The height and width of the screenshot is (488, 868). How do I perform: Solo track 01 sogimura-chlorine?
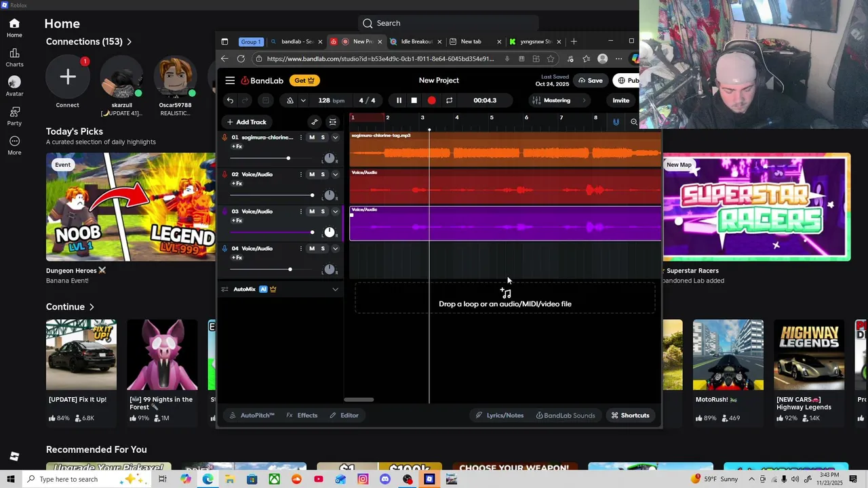pyautogui.click(x=323, y=138)
